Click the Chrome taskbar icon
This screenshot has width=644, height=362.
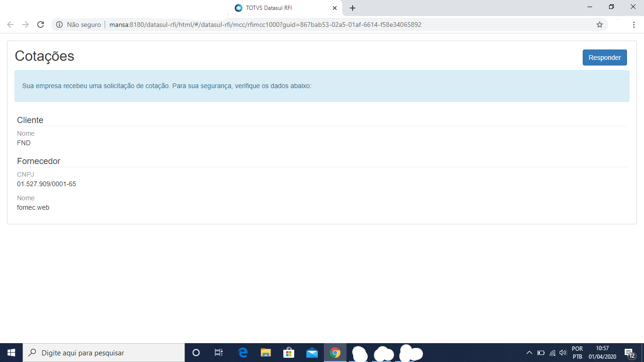(335, 353)
